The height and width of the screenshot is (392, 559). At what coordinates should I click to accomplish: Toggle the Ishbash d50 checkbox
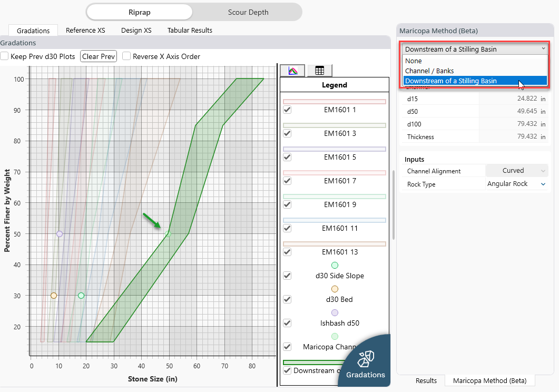[287, 323]
